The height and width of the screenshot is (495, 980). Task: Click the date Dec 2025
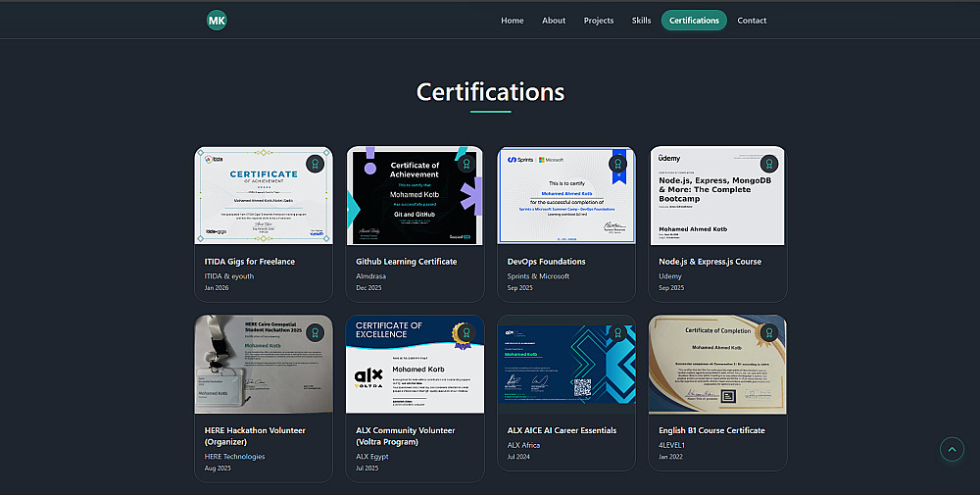click(368, 287)
